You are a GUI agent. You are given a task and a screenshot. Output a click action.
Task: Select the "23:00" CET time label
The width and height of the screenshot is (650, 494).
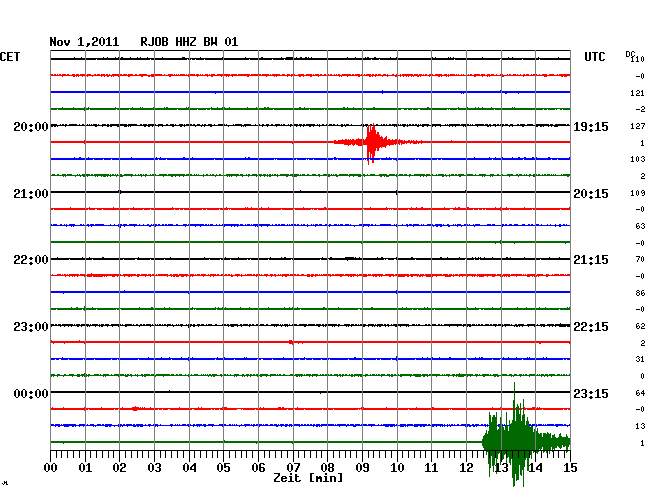point(31,327)
